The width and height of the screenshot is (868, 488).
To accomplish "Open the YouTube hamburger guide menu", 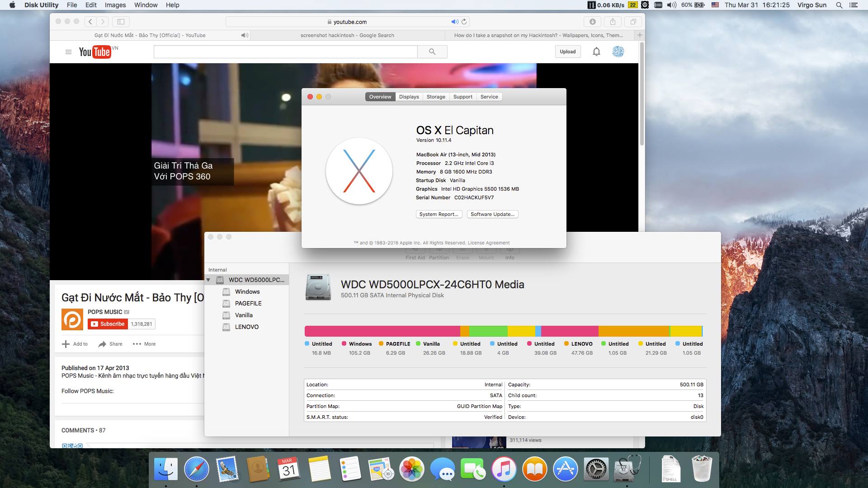I will [68, 52].
